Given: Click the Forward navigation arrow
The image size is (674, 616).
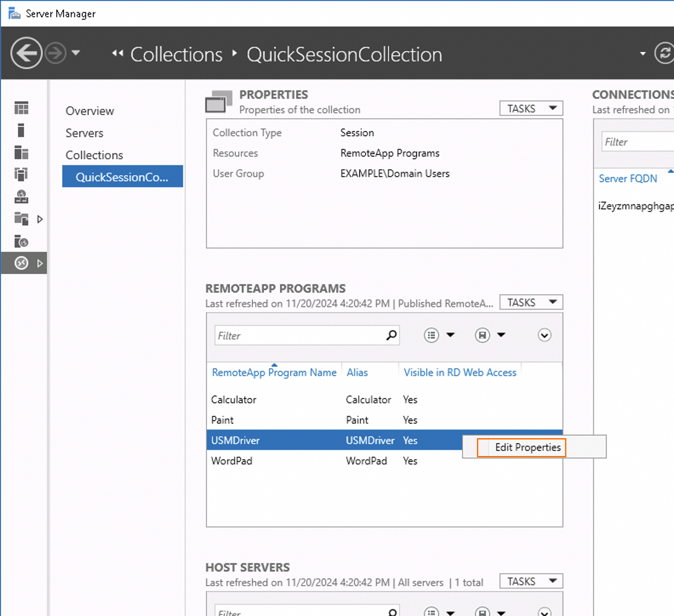Looking at the screenshot, I should tap(56, 53).
